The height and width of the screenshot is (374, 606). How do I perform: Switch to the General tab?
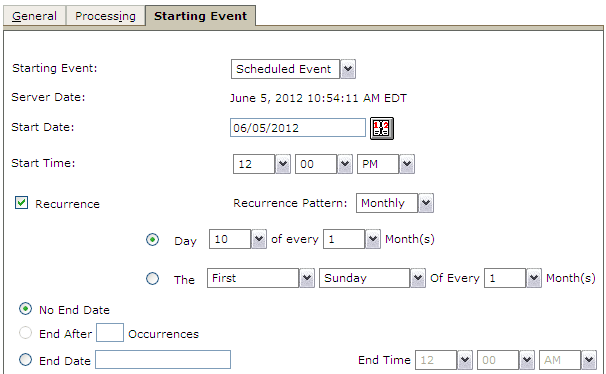[x=34, y=16]
